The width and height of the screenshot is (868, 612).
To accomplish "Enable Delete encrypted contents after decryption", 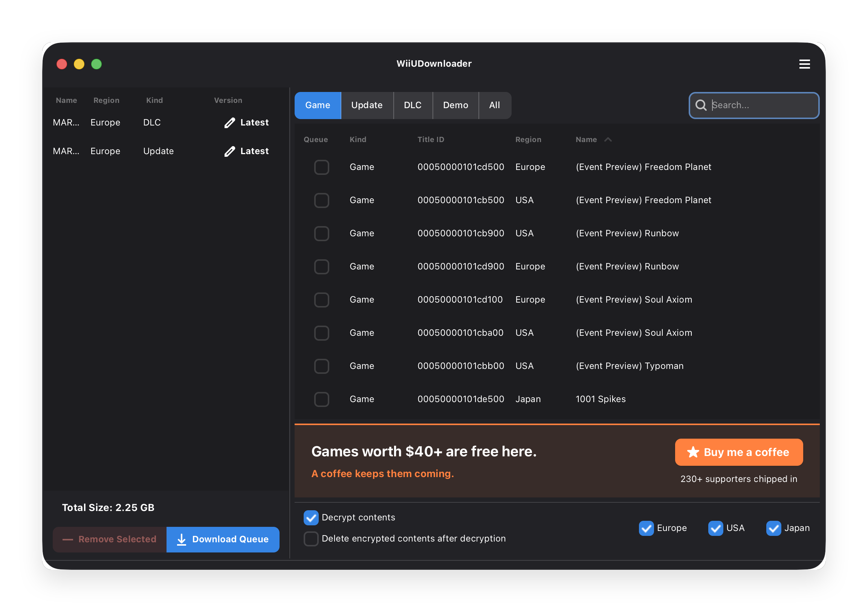I will (311, 539).
